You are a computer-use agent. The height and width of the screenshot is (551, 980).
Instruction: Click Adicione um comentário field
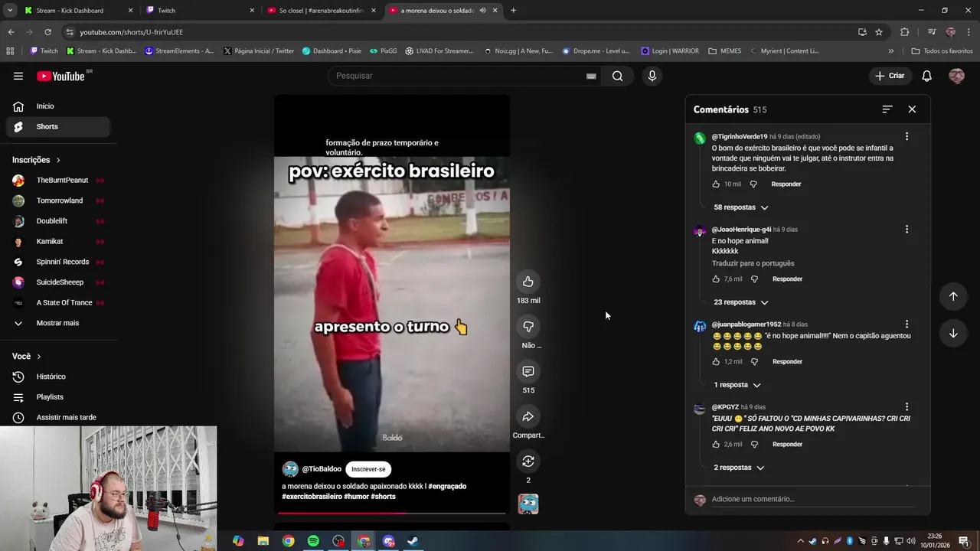tap(812, 499)
